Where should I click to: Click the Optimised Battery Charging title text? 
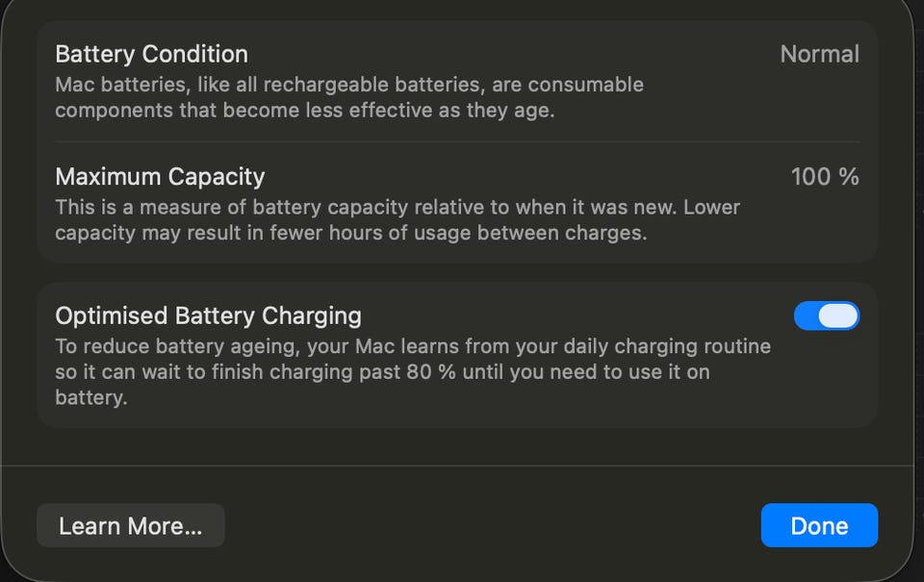(208, 316)
